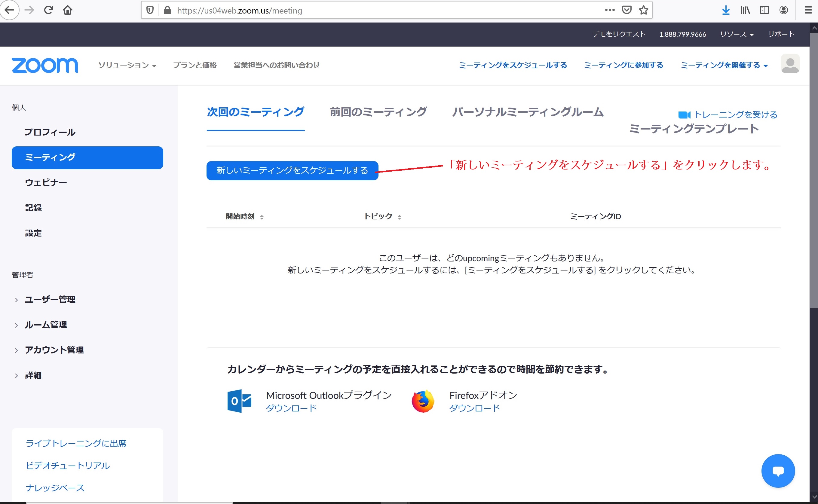Viewport: 818px width, 504px height.
Task: Click 新しいミーティングをスケジュールする button
Action: (x=292, y=171)
